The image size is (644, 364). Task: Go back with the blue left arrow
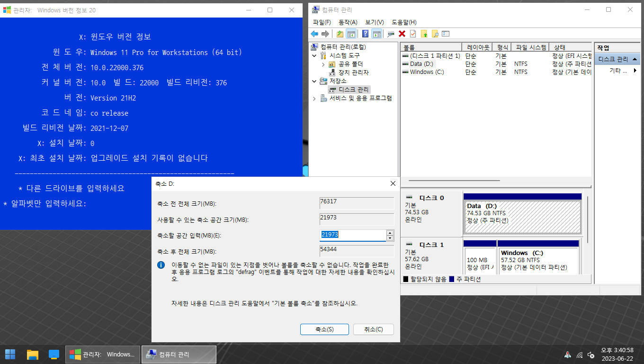pyautogui.click(x=314, y=34)
